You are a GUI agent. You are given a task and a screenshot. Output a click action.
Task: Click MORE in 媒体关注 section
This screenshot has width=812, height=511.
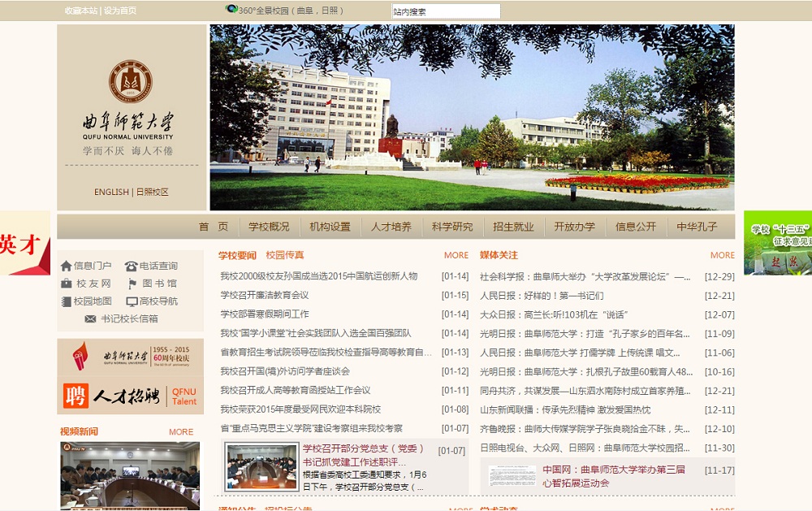(723, 255)
